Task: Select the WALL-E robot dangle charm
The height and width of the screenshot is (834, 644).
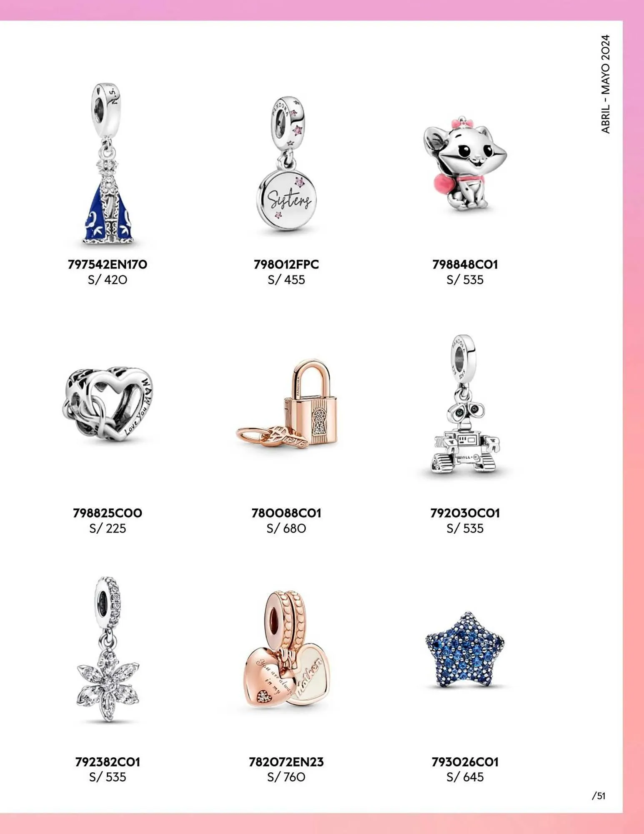Action: 465,404
